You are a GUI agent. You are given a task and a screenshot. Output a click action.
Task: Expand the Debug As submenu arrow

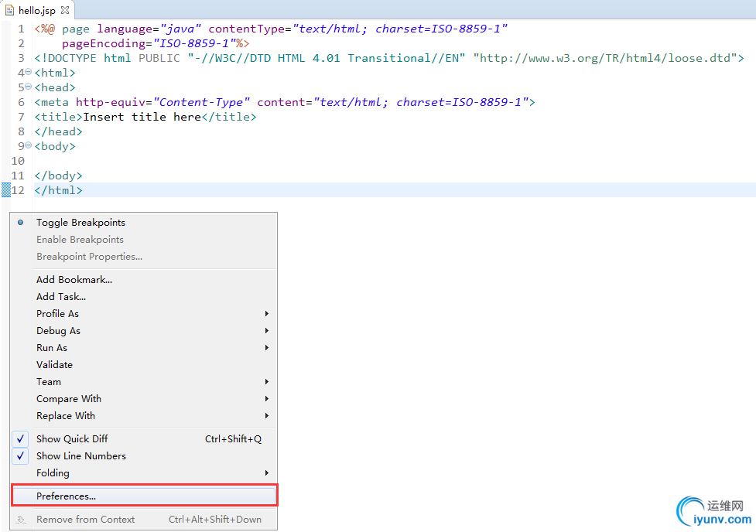(x=267, y=331)
